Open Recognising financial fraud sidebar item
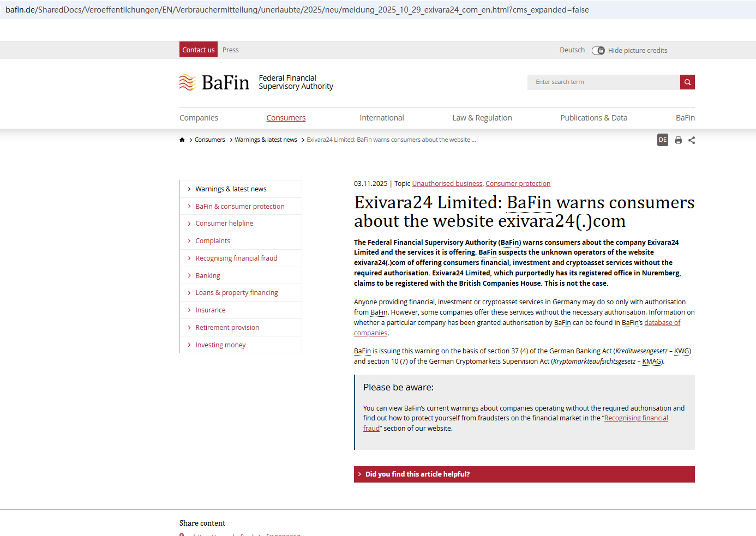The image size is (756, 536). click(241, 258)
